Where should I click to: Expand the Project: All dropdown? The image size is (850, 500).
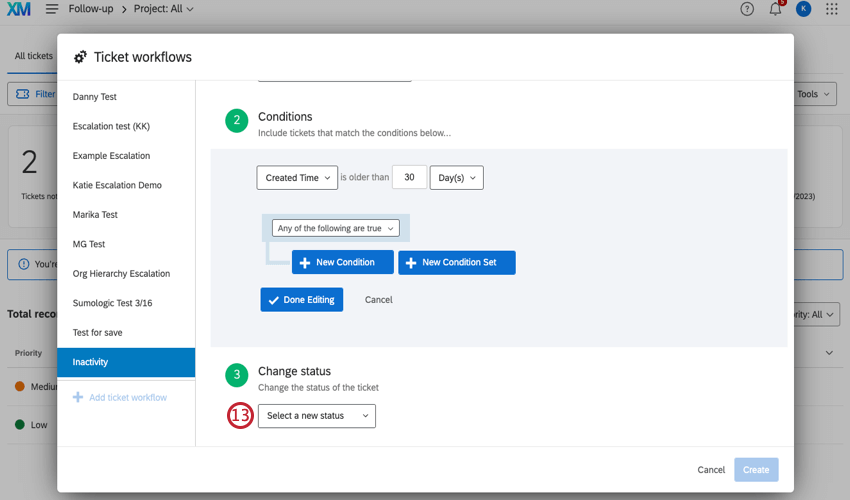coord(164,9)
